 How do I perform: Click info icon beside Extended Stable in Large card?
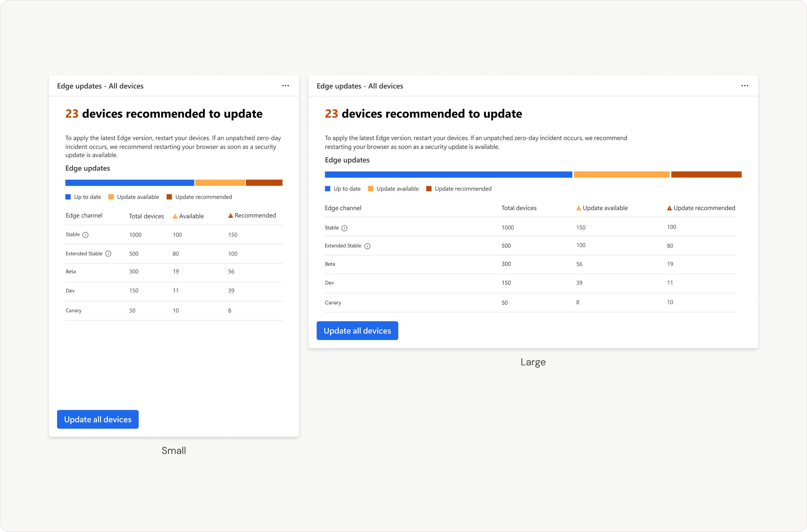point(367,246)
